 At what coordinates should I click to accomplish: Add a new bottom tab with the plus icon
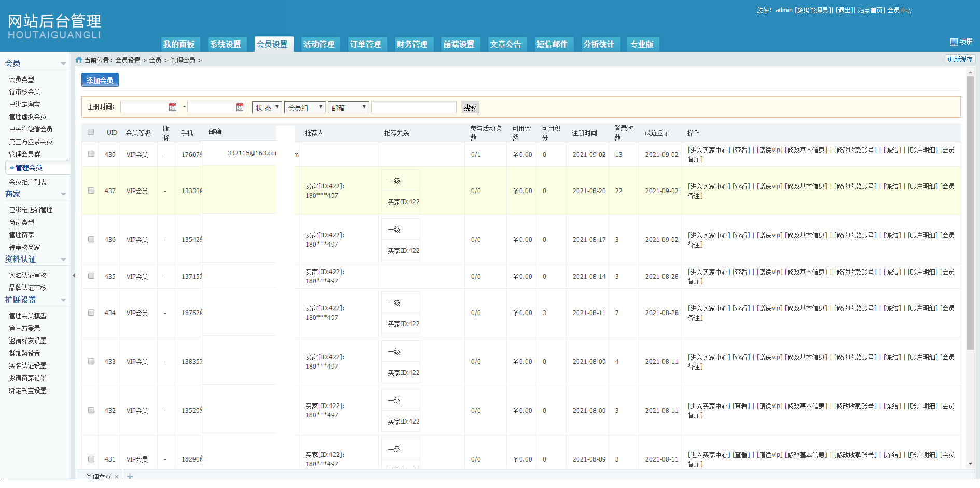[130, 477]
